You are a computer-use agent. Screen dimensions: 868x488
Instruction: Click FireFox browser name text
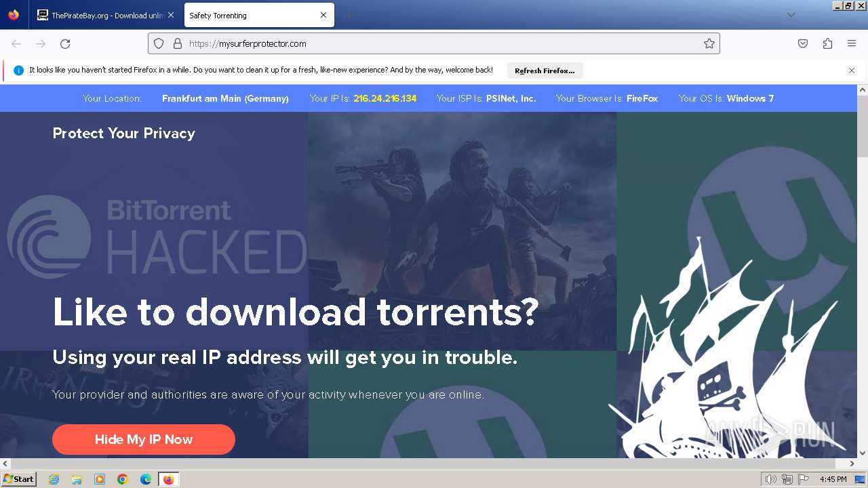click(x=642, y=98)
